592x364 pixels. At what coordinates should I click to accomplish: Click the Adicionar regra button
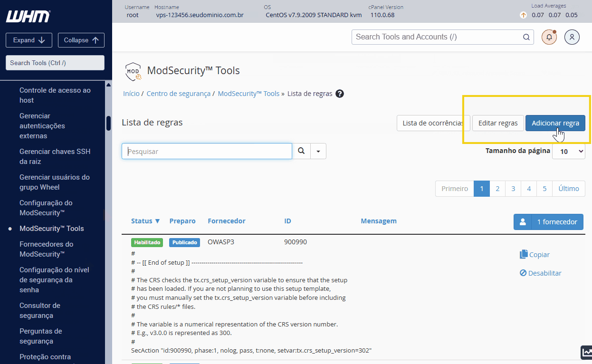tap(555, 123)
